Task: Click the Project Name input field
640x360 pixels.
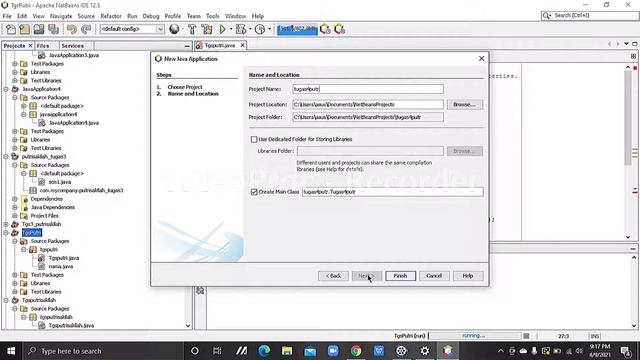Action: [x=368, y=89]
